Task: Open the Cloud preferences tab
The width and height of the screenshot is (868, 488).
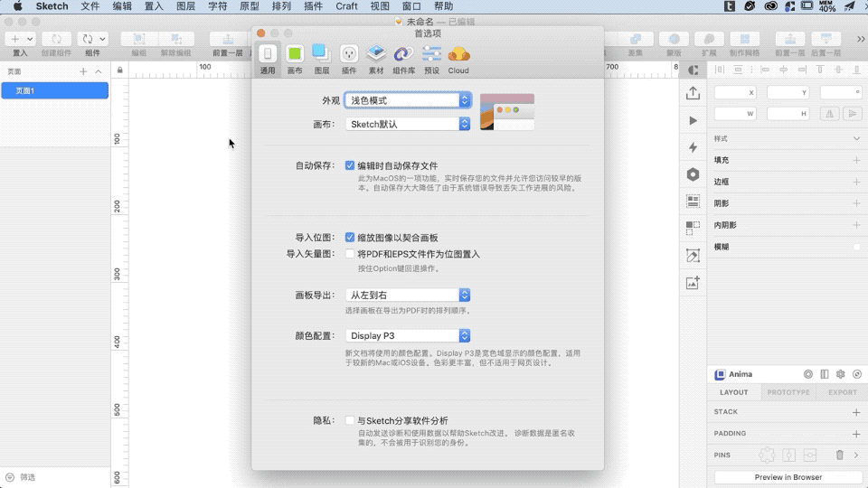Action: click(458, 60)
